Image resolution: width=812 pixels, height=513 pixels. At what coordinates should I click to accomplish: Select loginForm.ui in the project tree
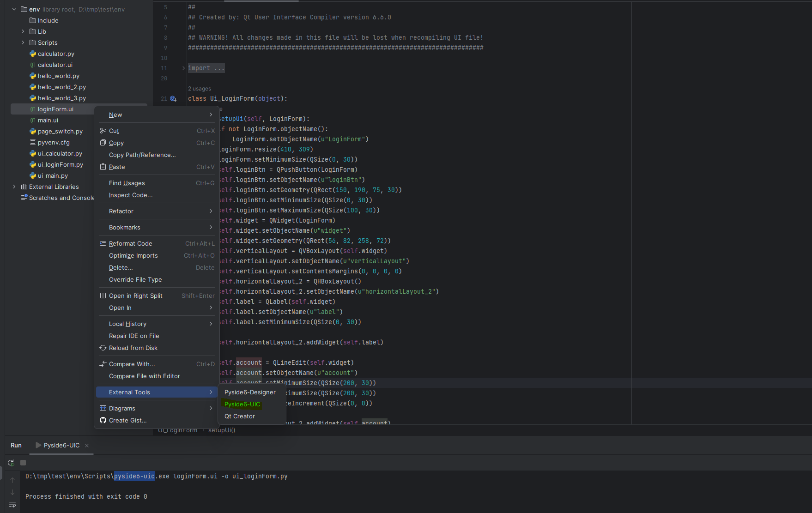pyautogui.click(x=56, y=109)
